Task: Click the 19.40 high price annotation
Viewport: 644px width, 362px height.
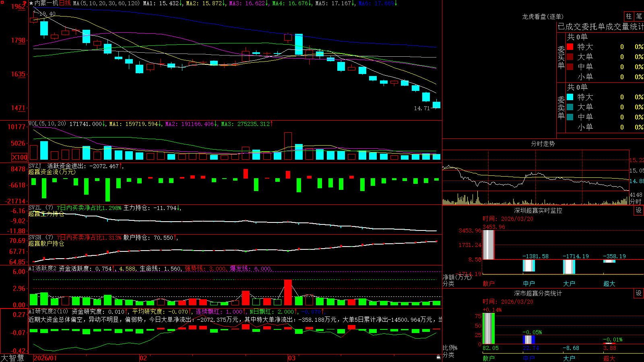Action: pyautogui.click(x=47, y=14)
